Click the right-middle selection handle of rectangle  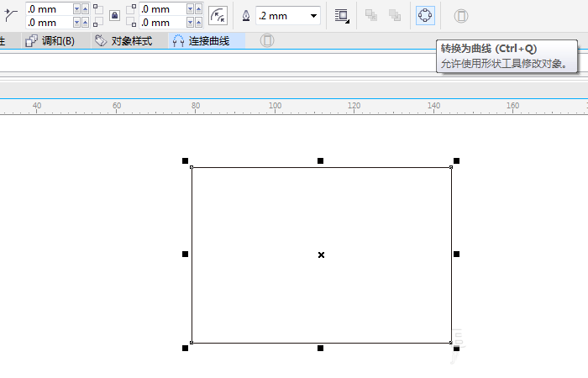(x=456, y=254)
